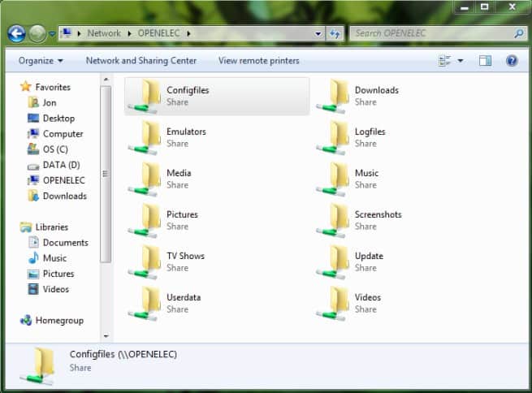Select the Music share folder icon
The width and height of the screenshot is (532, 393).
click(x=332, y=179)
